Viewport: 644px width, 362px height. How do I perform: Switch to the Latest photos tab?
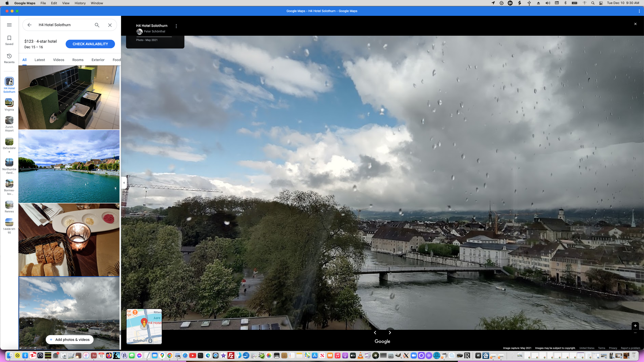coord(40,60)
